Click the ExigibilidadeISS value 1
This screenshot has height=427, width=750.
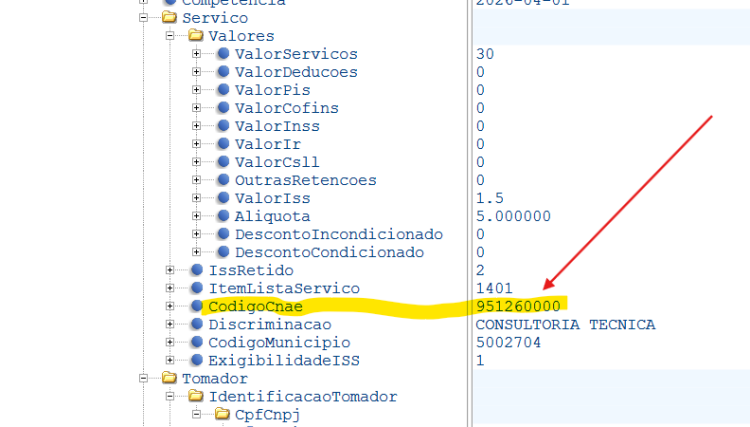[480, 361]
